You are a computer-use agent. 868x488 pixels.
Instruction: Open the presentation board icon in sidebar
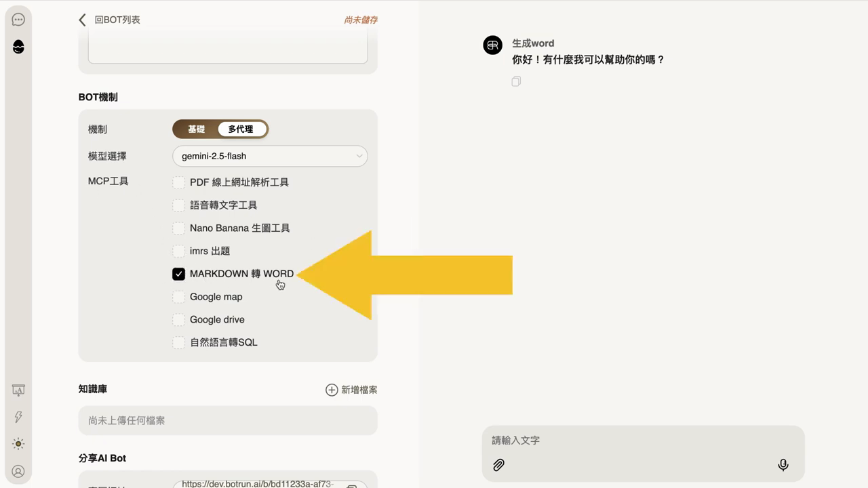pos(18,390)
